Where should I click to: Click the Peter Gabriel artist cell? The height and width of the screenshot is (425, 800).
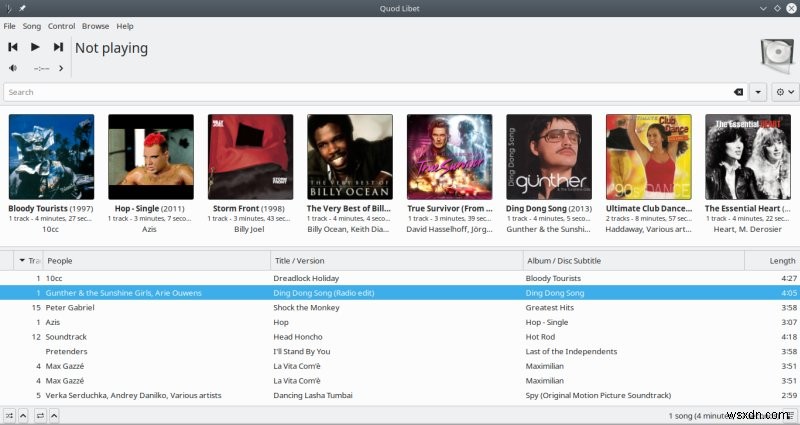[x=70, y=308]
